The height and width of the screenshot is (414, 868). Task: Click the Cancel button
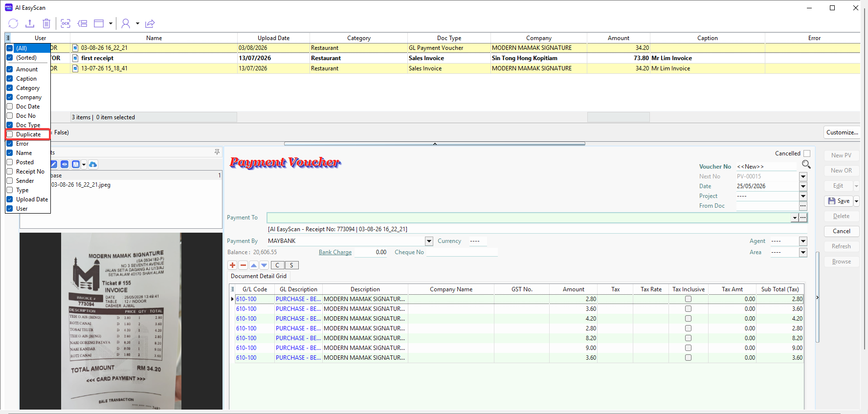[842, 231]
